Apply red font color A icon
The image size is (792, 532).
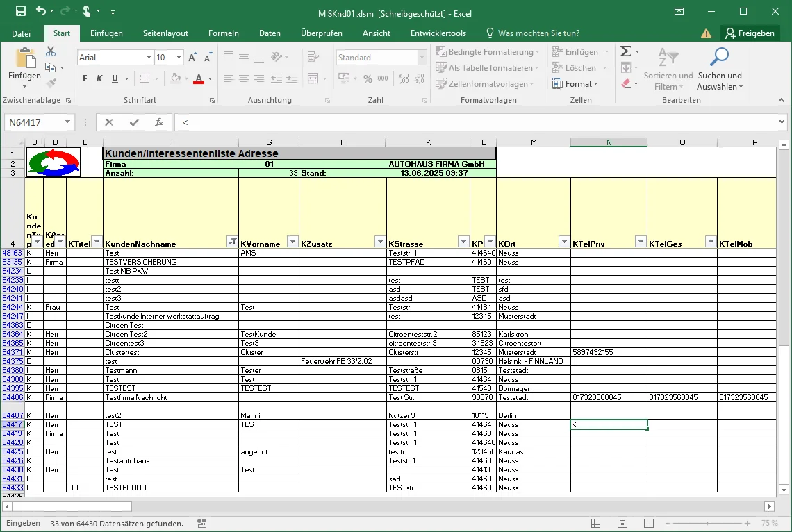click(x=199, y=78)
